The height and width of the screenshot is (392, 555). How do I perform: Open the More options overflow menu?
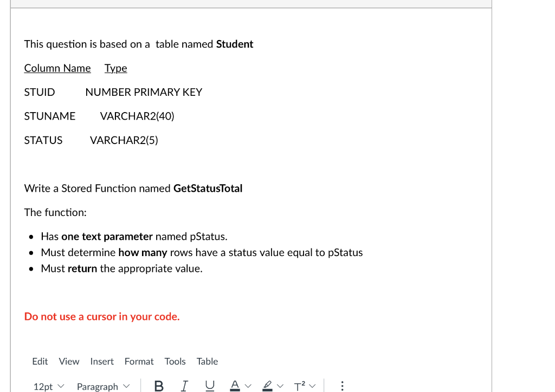(x=343, y=385)
